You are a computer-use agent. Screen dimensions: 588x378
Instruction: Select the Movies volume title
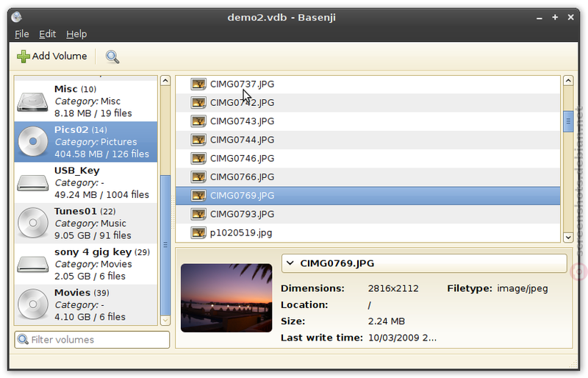point(72,293)
